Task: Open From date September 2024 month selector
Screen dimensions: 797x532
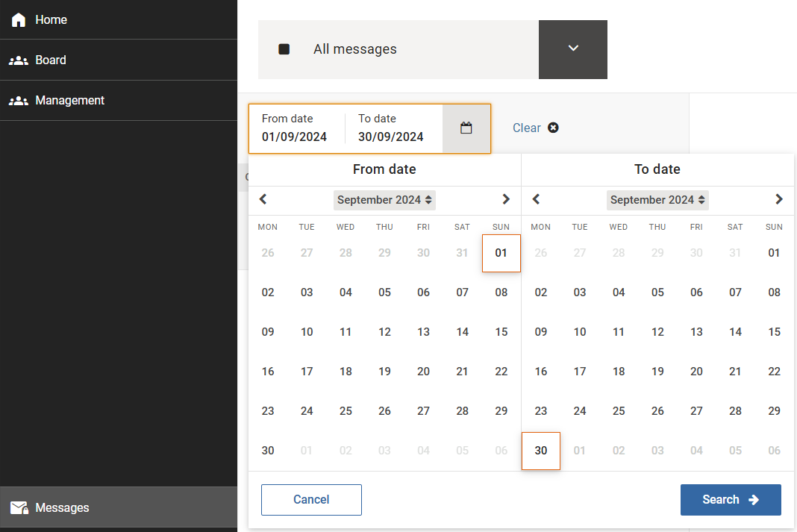Action: coord(384,200)
